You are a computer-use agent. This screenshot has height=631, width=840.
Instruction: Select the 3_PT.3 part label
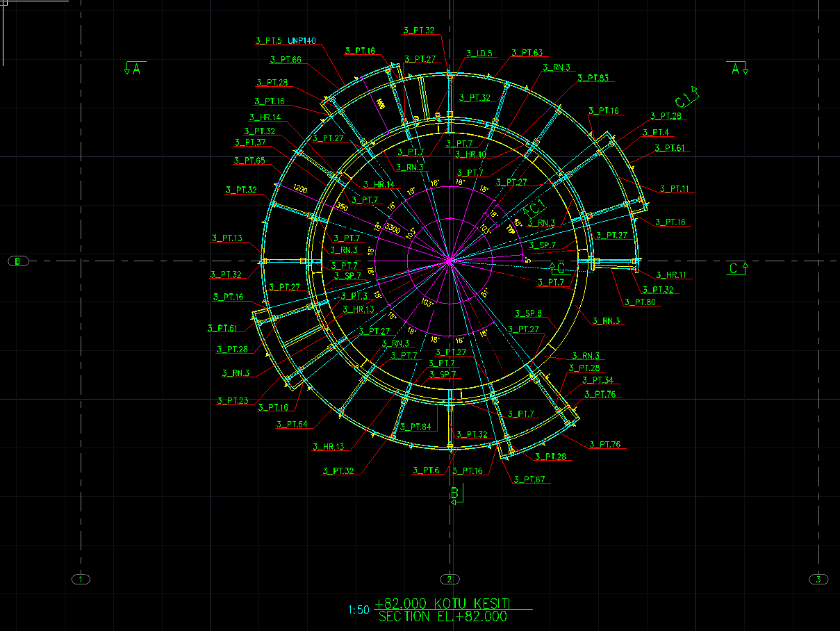354,297
